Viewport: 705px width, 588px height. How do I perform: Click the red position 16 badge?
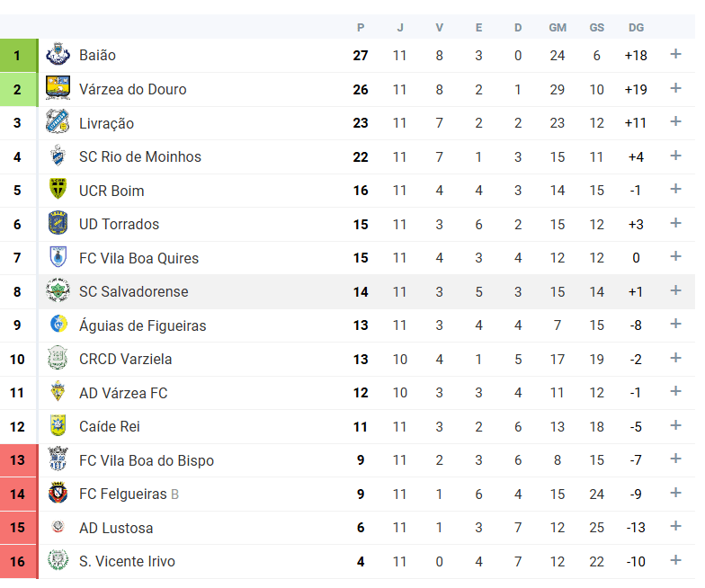(x=17, y=561)
